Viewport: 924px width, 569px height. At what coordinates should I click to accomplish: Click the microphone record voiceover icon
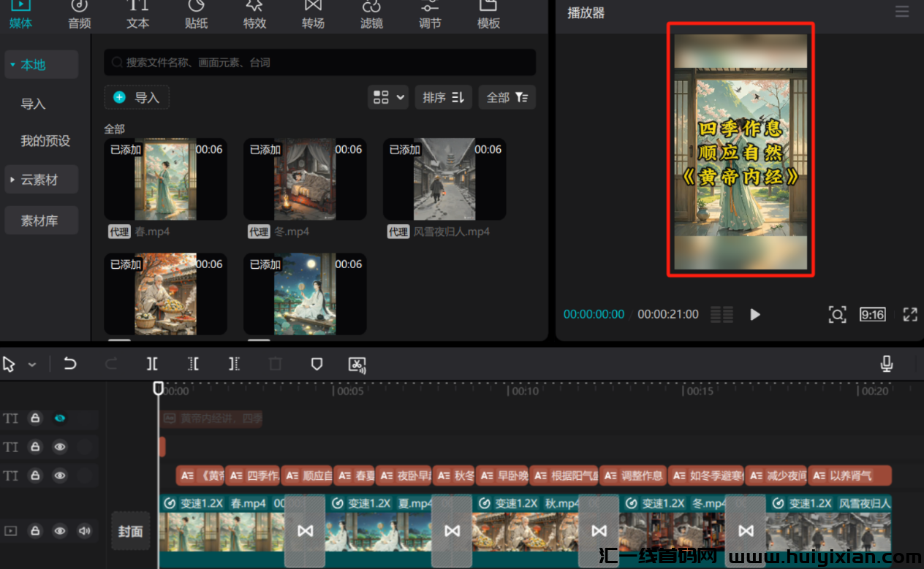point(887,364)
